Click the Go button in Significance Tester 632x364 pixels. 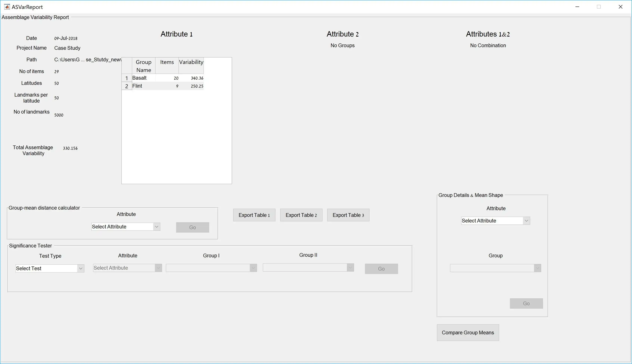[381, 268]
